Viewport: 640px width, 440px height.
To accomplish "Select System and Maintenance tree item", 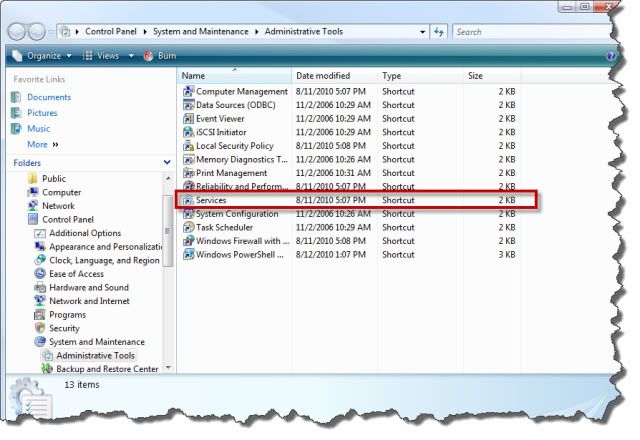I will (x=97, y=342).
